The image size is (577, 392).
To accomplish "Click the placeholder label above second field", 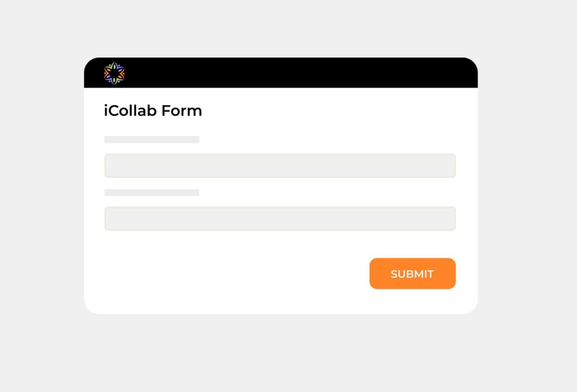I will [x=152, y=192].
